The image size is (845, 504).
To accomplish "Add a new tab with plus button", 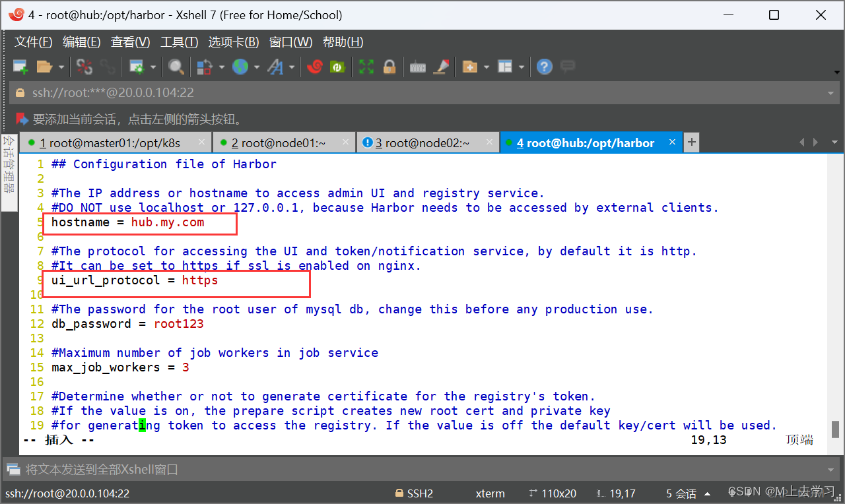I will tap(691, 142).
